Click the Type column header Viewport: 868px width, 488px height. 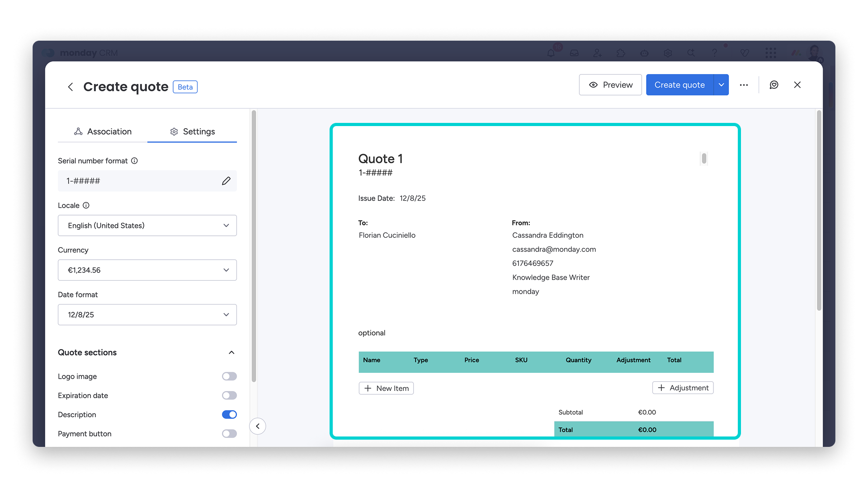tap(420, 360)
